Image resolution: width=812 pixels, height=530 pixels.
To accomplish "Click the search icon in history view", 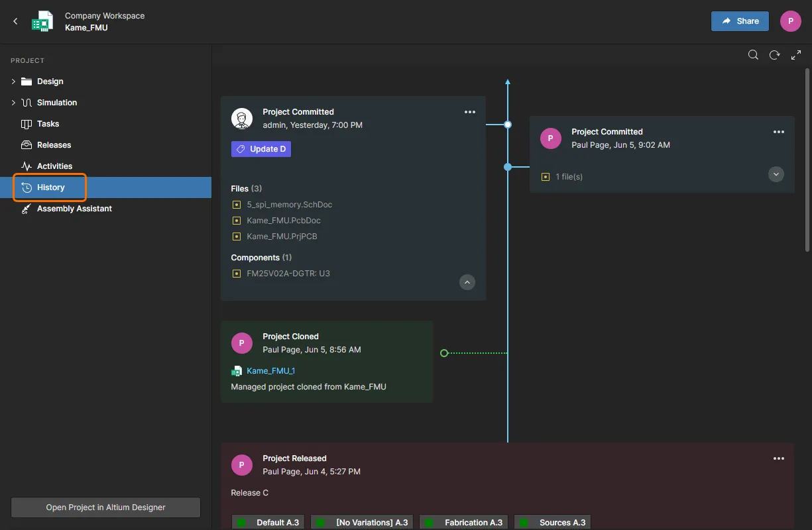I will coord(753,55).
